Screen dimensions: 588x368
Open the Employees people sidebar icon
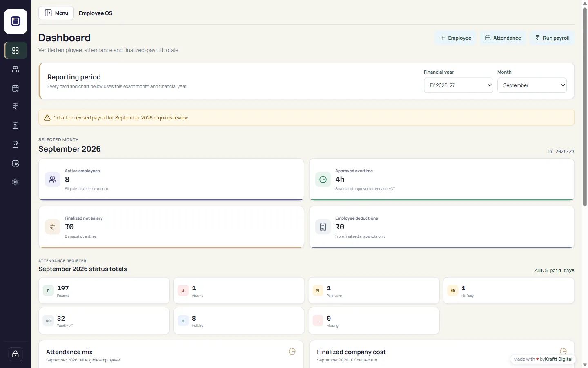(x=16, y=69)
